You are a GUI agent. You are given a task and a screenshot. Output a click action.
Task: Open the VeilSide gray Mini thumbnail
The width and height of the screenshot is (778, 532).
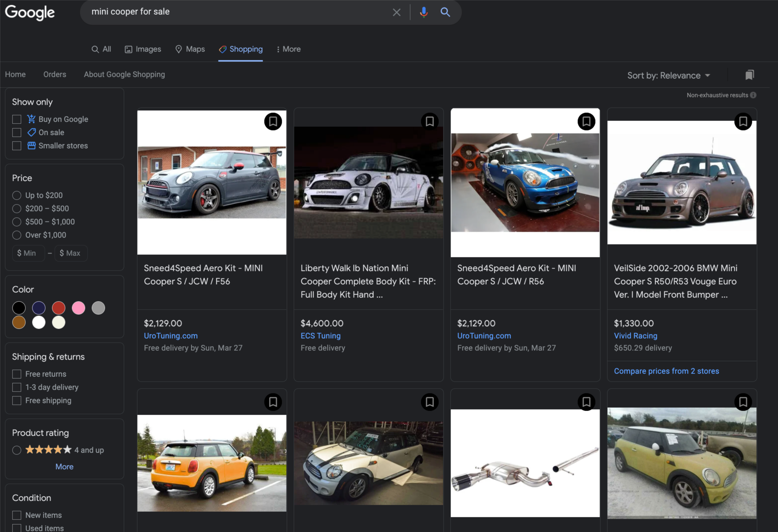point(682,182)
